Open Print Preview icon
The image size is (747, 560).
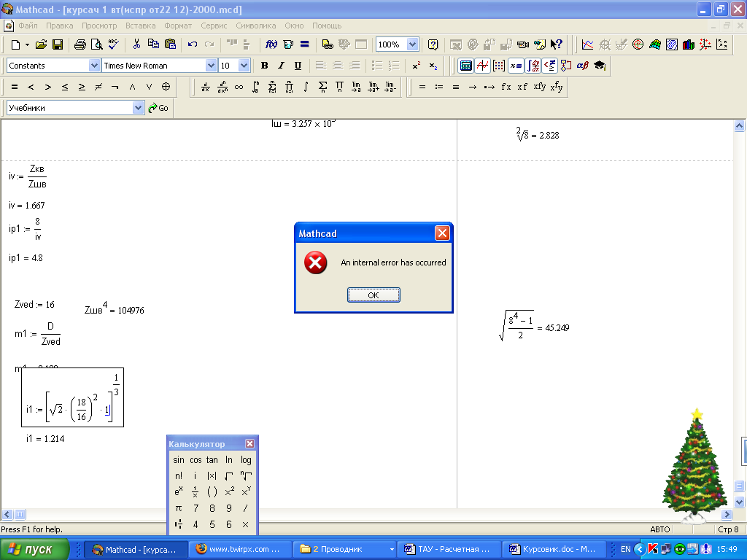click(97, 44)
